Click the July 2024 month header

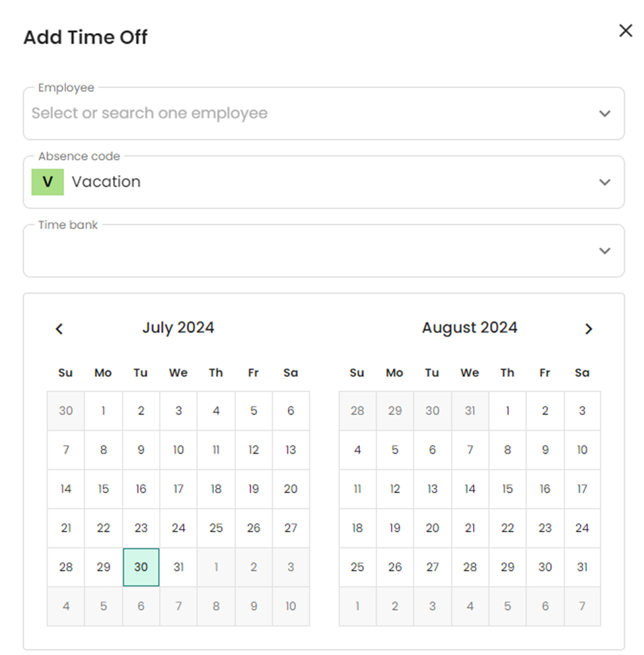[x=178, y=327]
